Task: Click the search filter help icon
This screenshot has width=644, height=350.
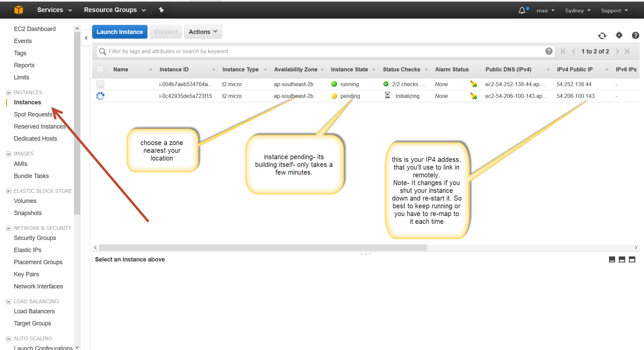Action: (549, 51)
